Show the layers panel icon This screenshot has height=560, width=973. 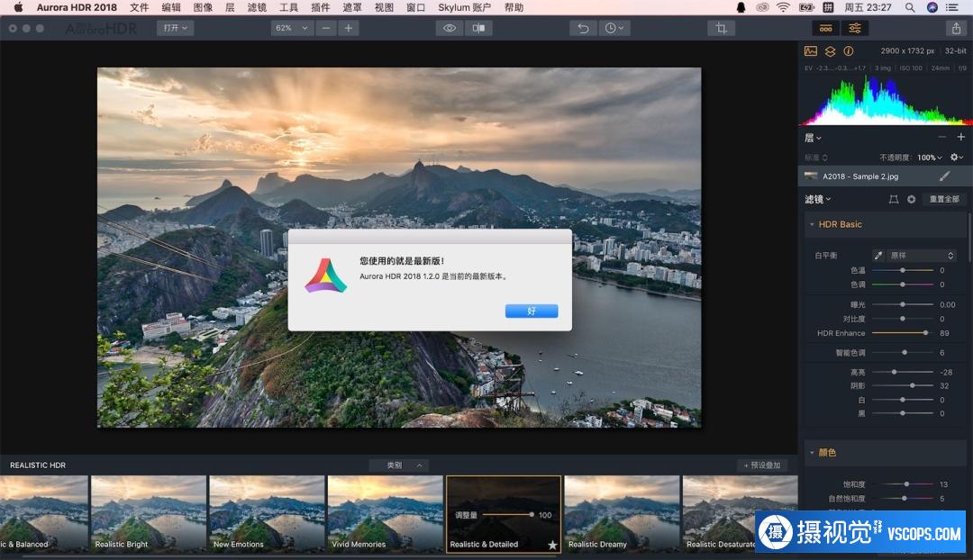point(830,50)
